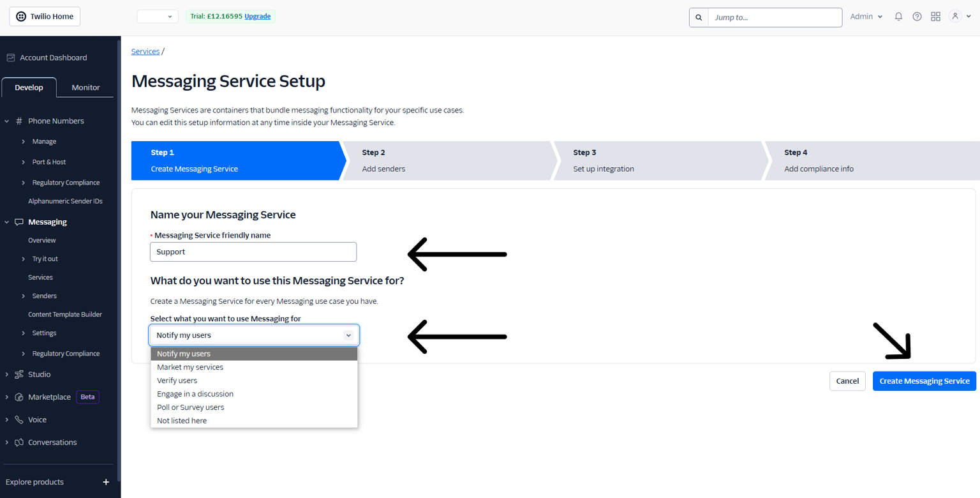Choose Engage in a discussion option
Image resolution: width=980 pixels, height=498 pixels.
click(x=254, y=394)
